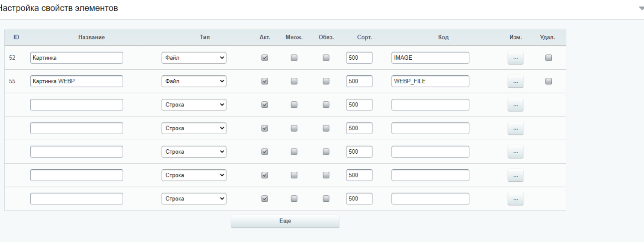Toggle Множ. checkbox for Картинка WEBP row
Image resolution: width=644 pixels, height=242 pixels.
(x=294, y=81)
